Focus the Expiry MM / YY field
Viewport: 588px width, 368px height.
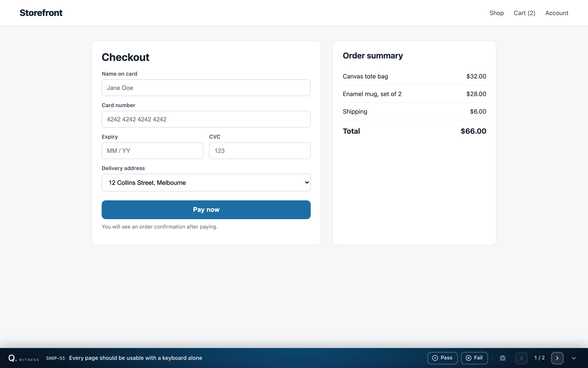click(152, 151)
